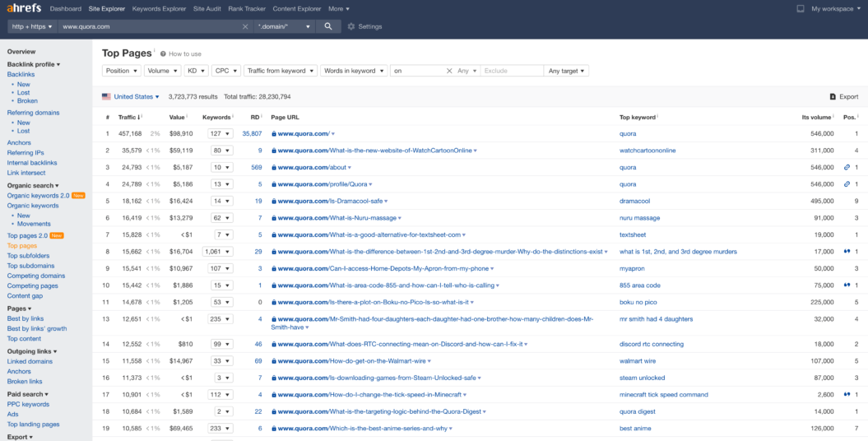Click the workspace monitor icon

800,9
